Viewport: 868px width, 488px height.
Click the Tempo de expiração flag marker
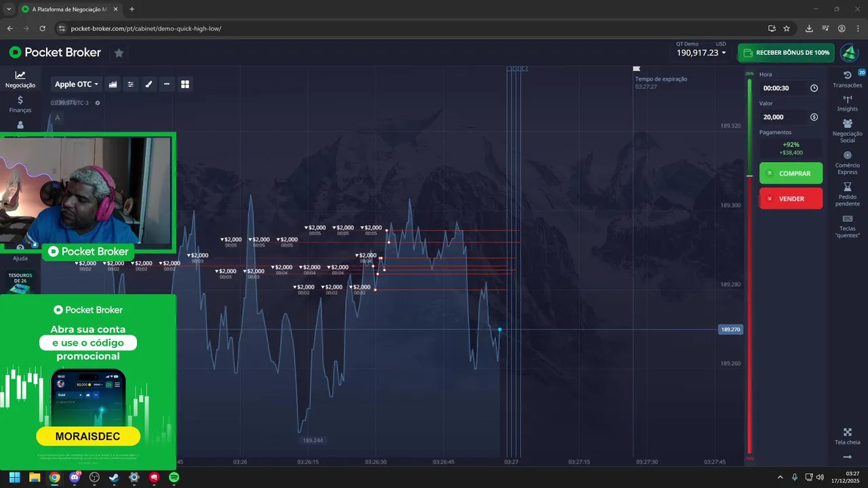click(636, 68)
